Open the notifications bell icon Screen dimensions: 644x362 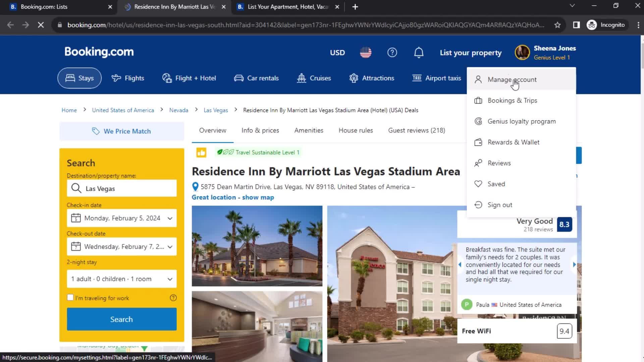point(419,53)
